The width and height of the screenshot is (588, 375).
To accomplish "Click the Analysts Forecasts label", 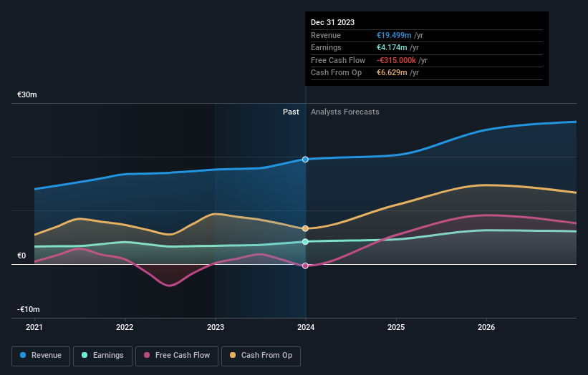I will pyautogui.click(x=345, y=112).
